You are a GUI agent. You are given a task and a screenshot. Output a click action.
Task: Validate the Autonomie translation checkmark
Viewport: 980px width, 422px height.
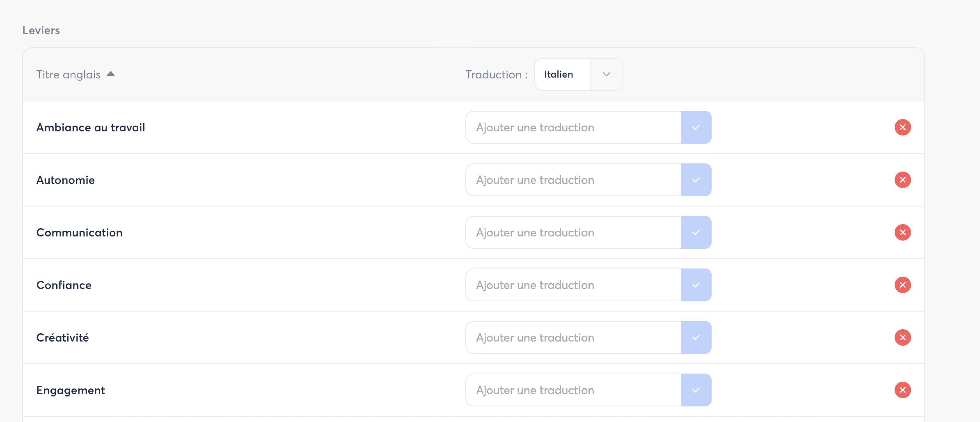click(x=696, y=180)
